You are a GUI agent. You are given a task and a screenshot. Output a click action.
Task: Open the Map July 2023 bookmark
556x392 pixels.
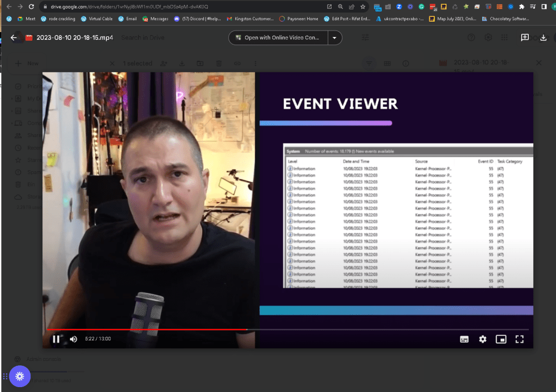pos(452,19)
